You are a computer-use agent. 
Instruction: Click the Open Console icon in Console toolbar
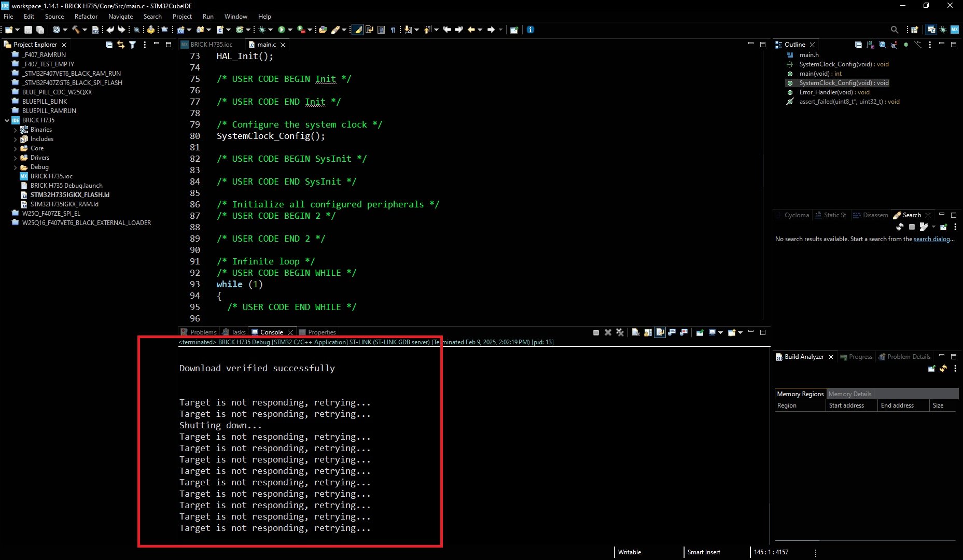coord(732,332)
